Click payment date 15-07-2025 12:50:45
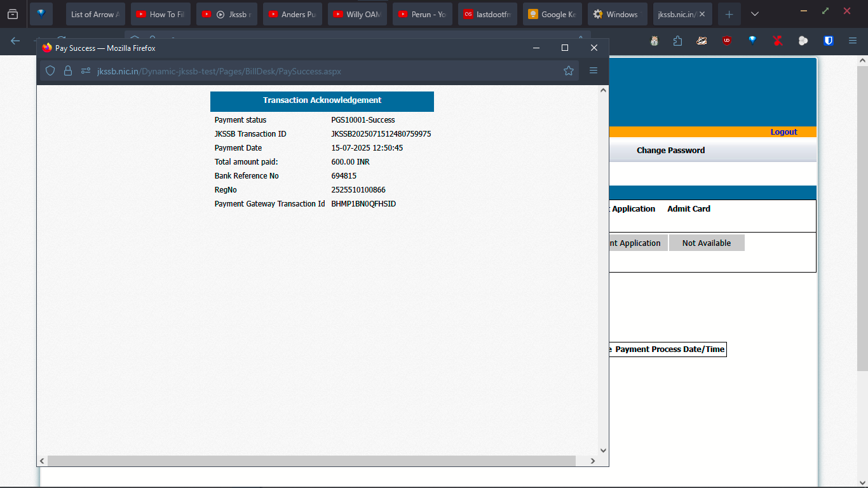Screen dimensions: 868x488 tap(367, 148)
